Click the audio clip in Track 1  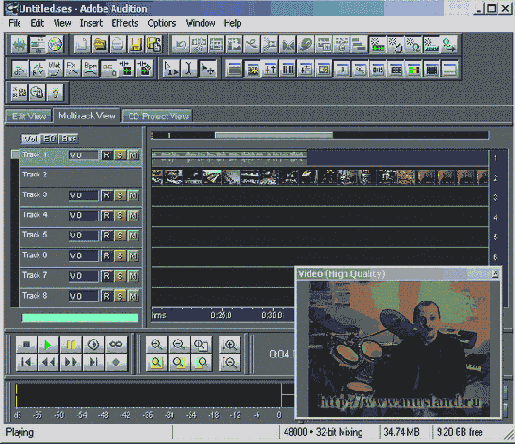(x=229, y=158)
